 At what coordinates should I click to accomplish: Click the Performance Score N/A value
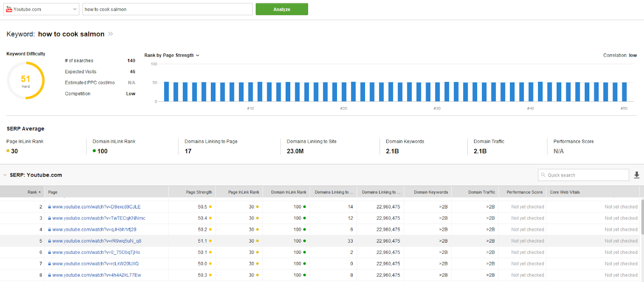point(559,151)
